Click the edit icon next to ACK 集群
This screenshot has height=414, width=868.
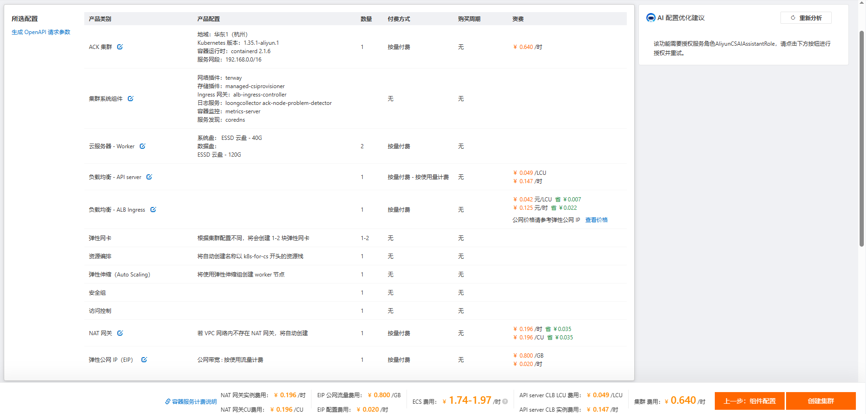(120, 47)
